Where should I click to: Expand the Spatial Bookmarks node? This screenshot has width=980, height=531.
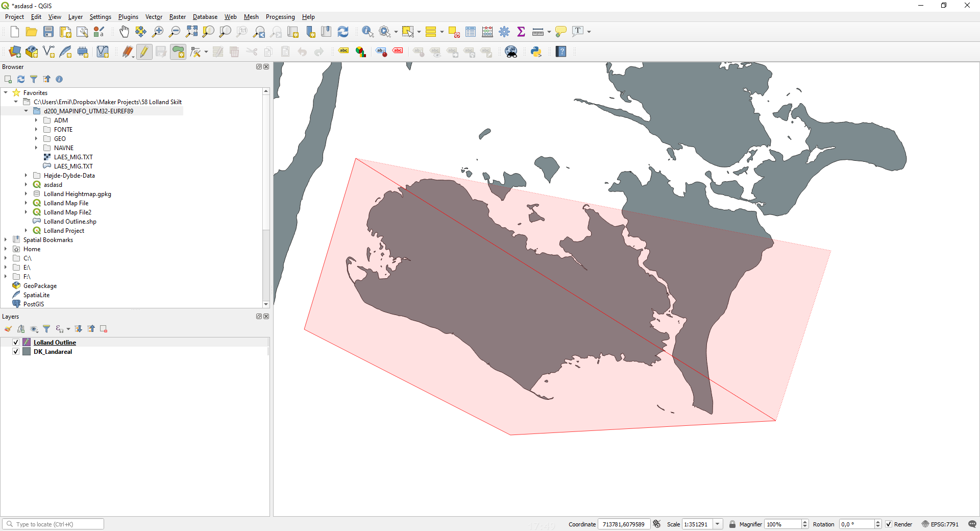coord(6,240)
